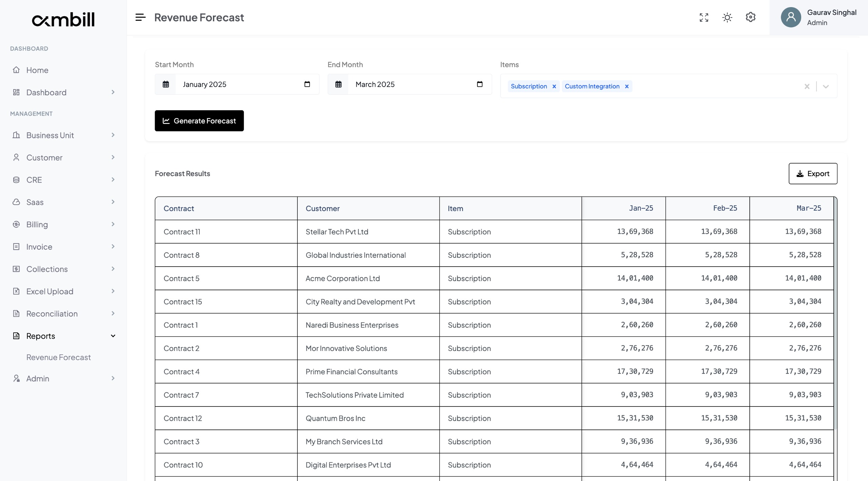Select Revenue Forecast under Reports
This screenshot has width=868, height=481.
(58, 357)
